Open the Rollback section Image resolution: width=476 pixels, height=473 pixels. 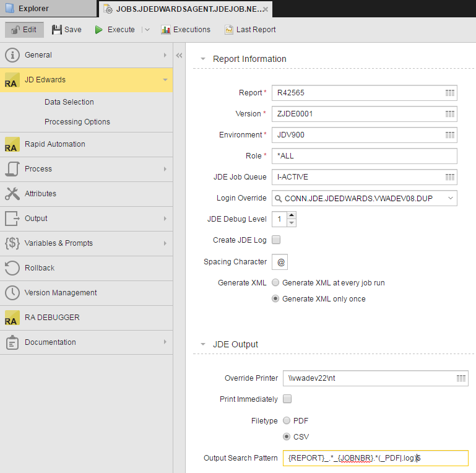pyautogui.click(x=86, y=268)
